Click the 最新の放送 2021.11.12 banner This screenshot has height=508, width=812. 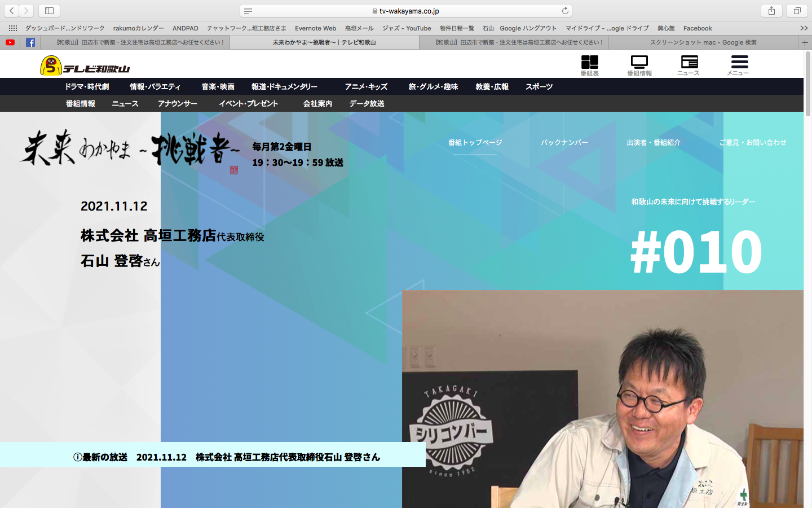(213, 455)
